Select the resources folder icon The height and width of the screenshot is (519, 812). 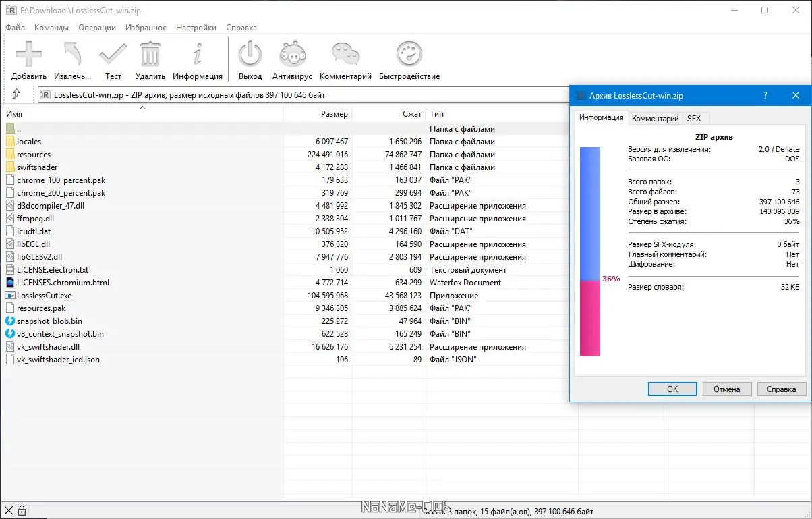click(x=10, y=155)
